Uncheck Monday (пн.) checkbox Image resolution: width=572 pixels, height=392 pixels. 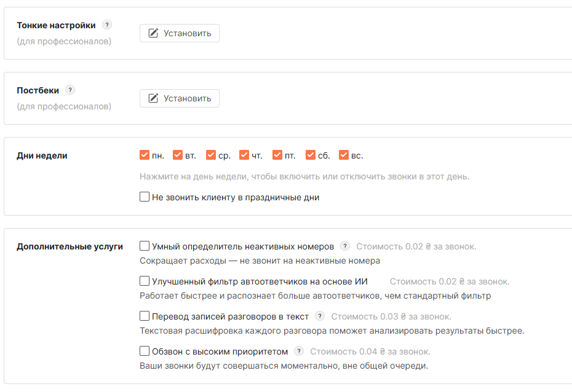pos(145,155)
